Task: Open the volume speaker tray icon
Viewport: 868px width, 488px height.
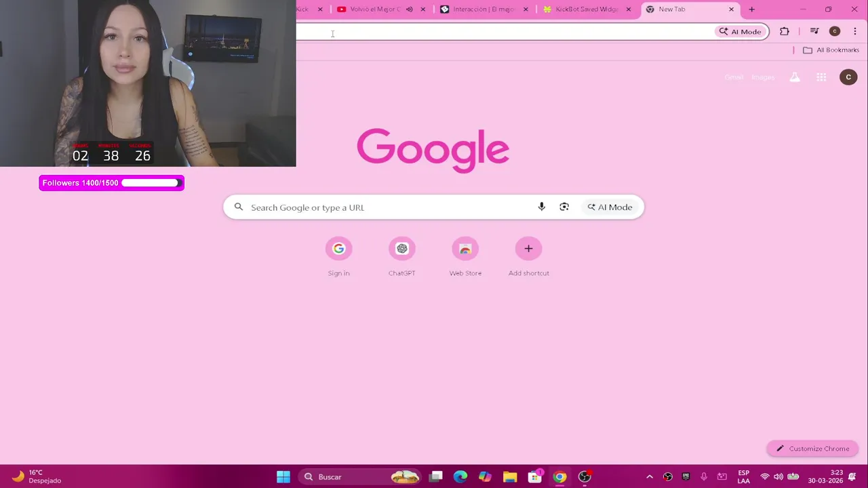Action: pyautogui.click(x=778, y=477)
